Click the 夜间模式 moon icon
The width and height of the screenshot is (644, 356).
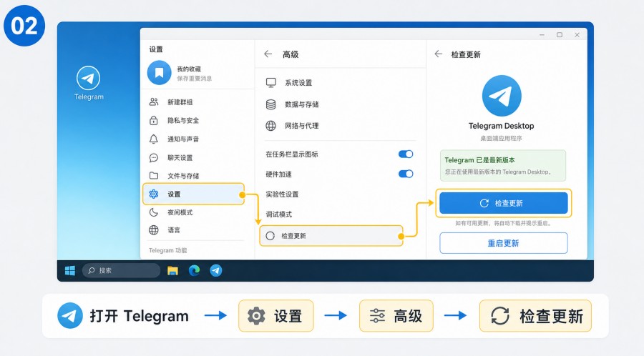154,212
